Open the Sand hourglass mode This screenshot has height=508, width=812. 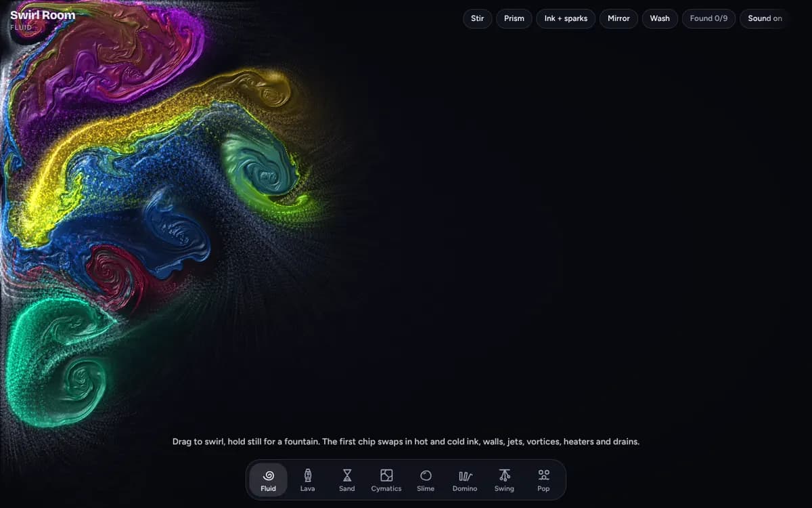[x=347, y=480]
